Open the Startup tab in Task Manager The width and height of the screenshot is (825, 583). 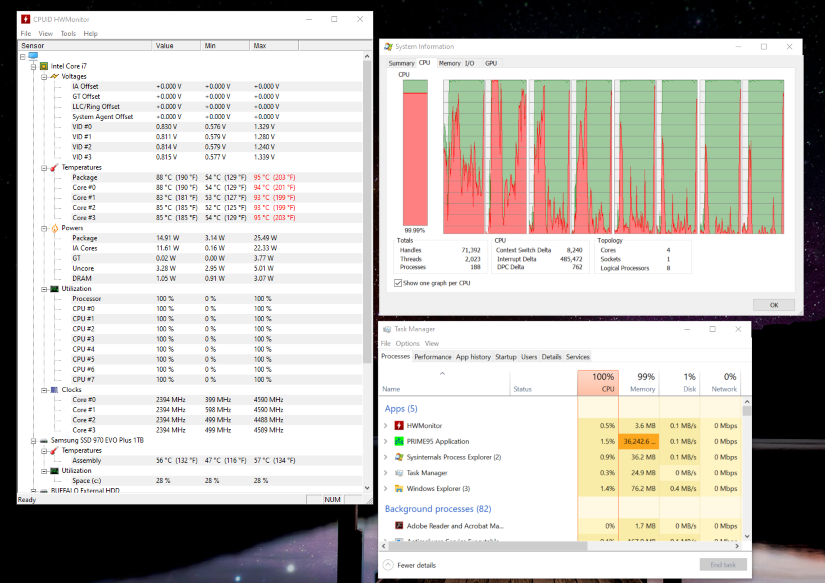coord(506,357)
